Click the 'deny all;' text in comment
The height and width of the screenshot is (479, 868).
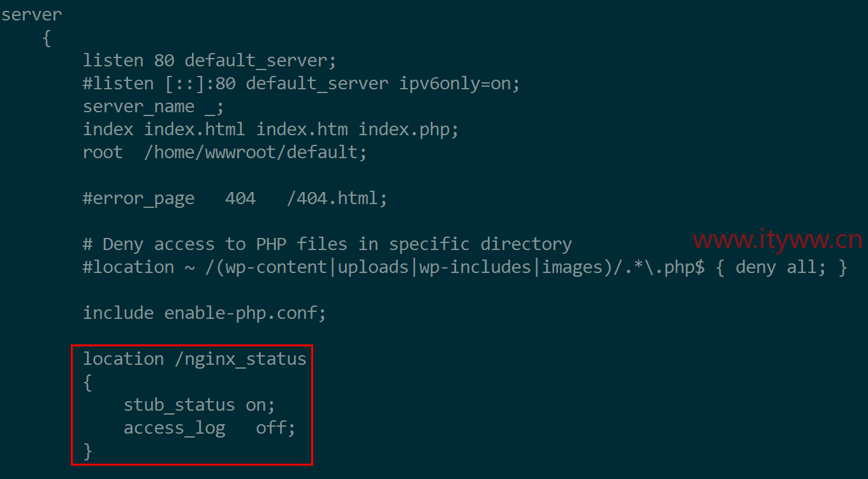[776, 267]
